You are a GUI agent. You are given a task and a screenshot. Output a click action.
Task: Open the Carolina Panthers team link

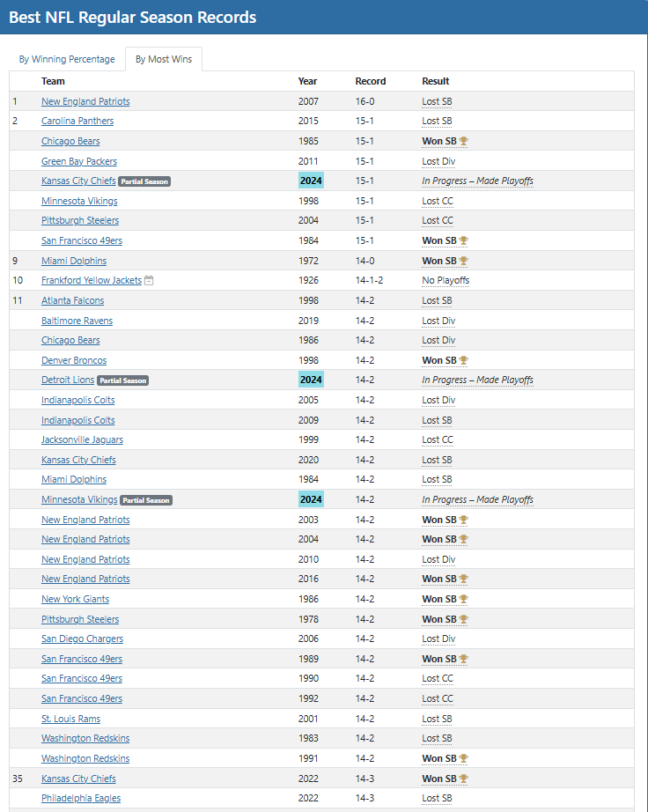pos(77,121)
